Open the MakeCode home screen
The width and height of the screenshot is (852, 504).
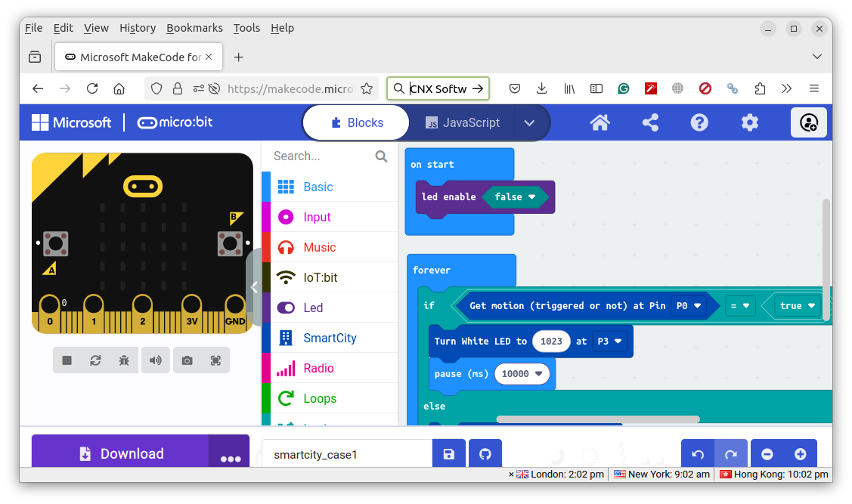point(600,122)
